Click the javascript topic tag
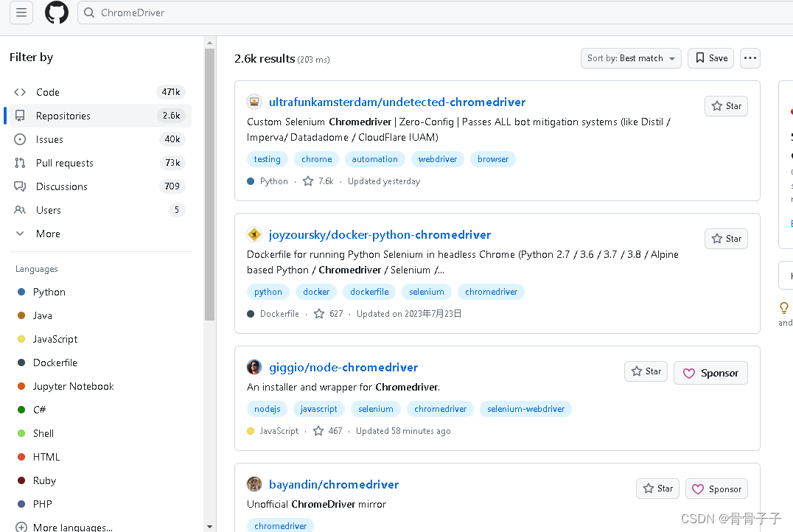Screen dimensions: 793x532 318,409
